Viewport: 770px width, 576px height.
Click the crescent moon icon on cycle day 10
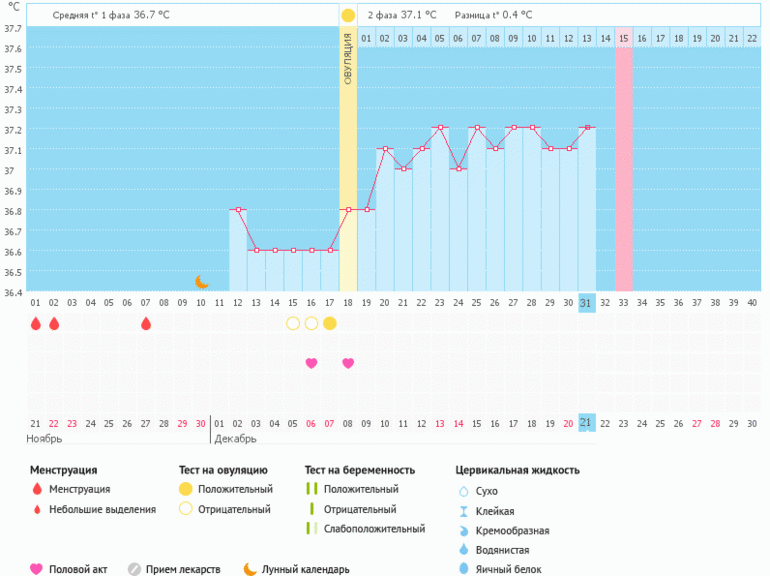[x=201, y=282]
